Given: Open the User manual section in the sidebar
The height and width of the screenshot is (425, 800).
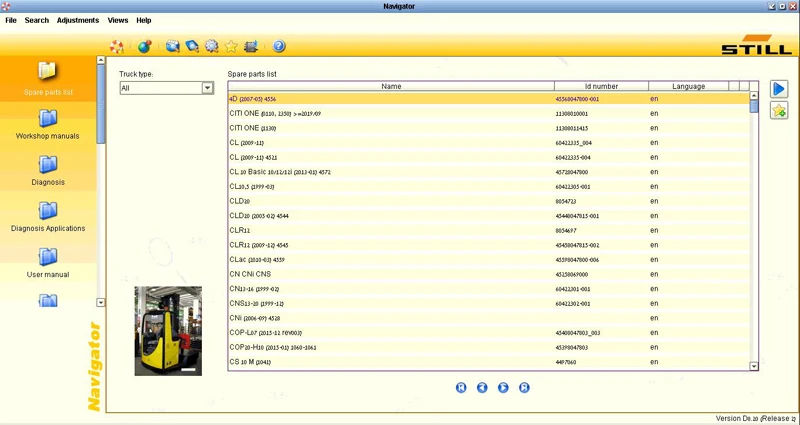Looking at the screenshot, I should (48, 262).
